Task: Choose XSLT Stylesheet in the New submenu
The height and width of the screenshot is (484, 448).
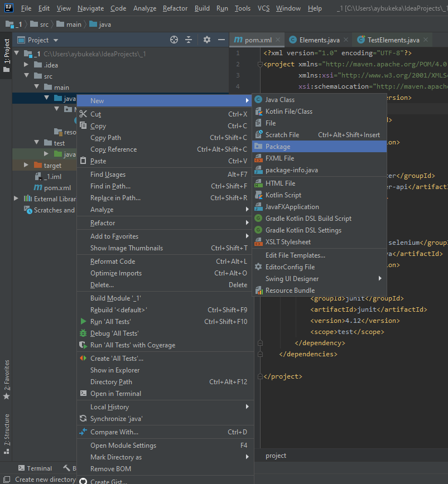Action: (319, 242)
